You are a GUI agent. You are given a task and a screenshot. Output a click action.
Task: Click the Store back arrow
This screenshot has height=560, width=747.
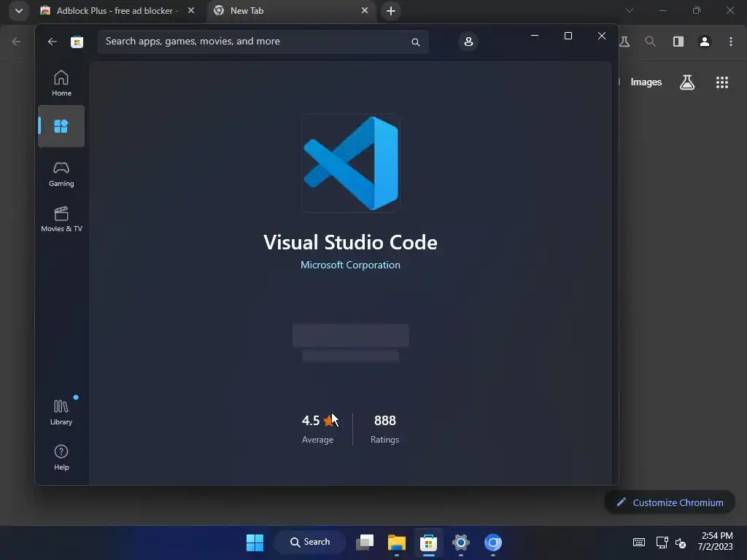(x=53, y=42)
